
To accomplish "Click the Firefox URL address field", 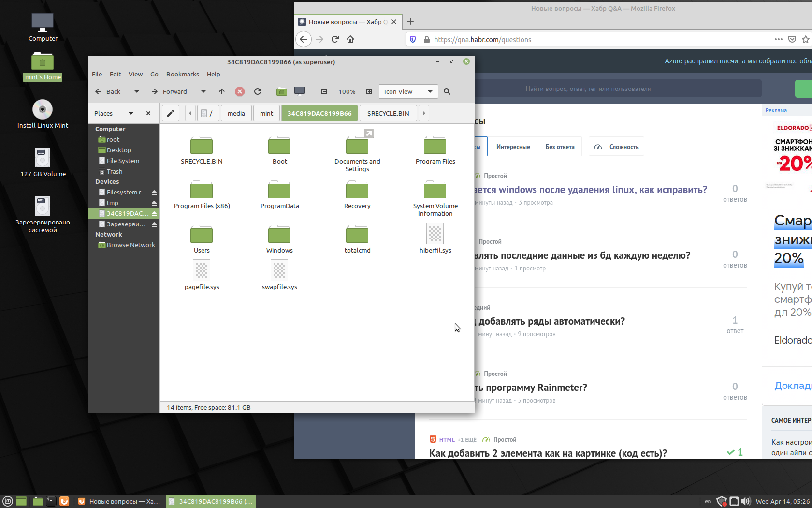I will click(x=599, y=39).
